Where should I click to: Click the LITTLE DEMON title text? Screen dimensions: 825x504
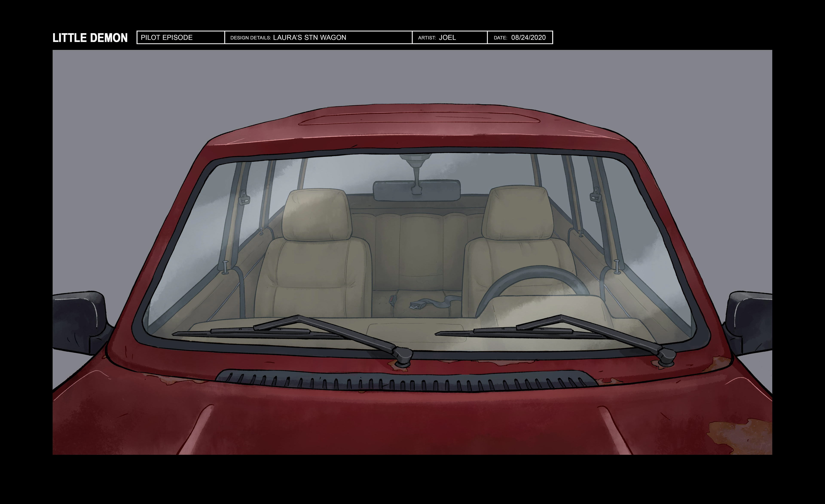click(x=90, y=38)
